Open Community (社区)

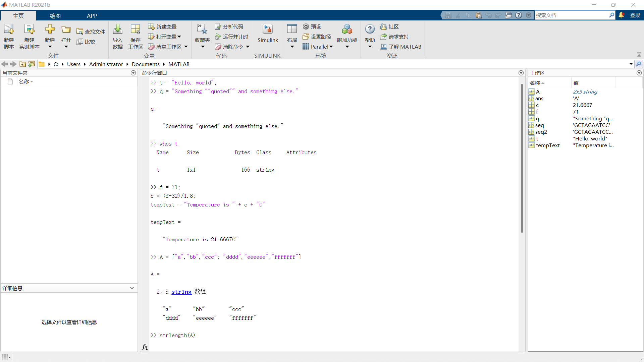(x=389, y=26)
